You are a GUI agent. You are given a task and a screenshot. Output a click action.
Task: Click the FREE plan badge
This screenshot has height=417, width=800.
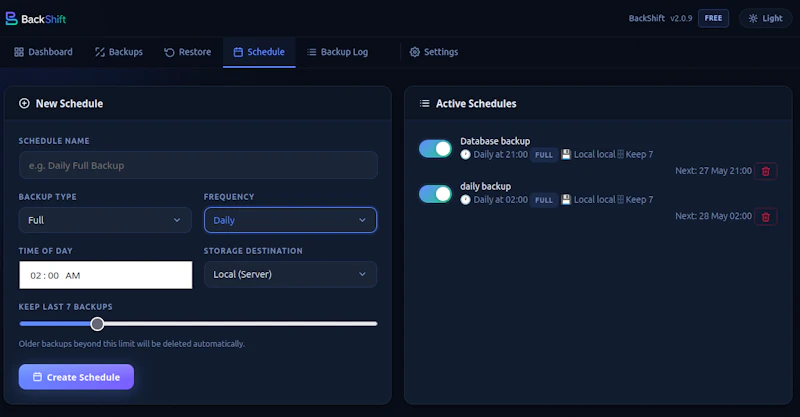pos(713,18)
